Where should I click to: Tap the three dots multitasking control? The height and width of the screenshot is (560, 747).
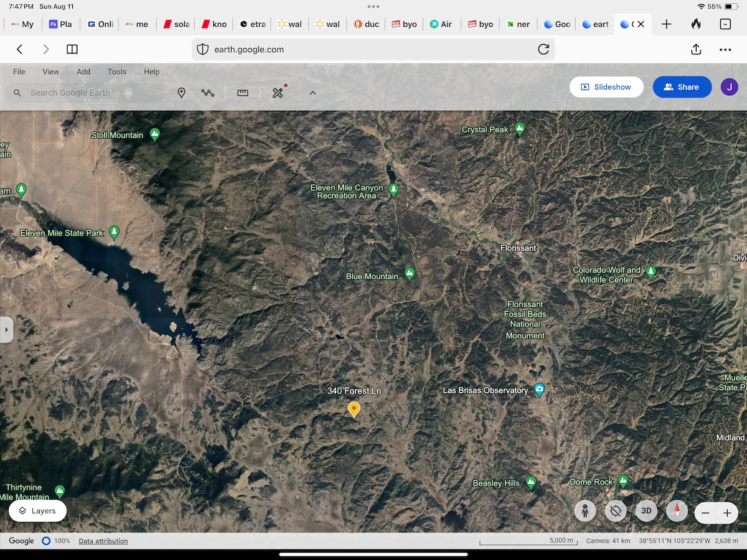374,6
